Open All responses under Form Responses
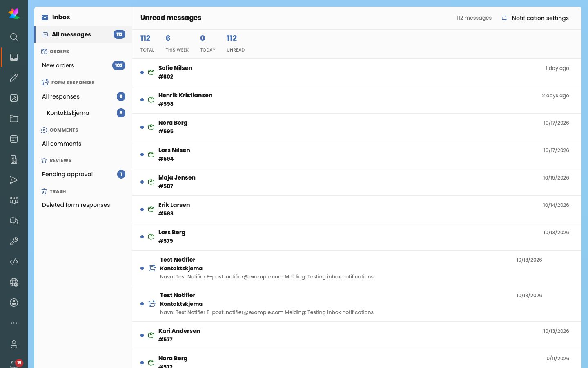The width and height of the screenshot is (588, 368). (83, 96)
